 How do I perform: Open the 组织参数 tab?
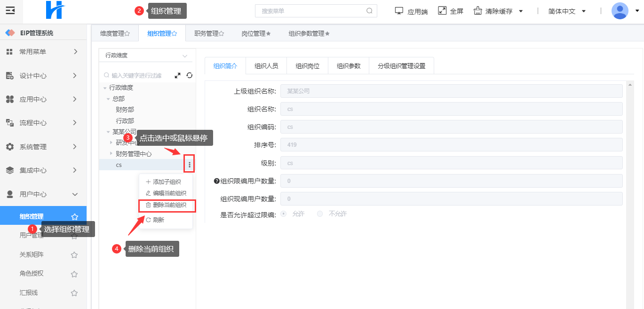tap(349, 66)
